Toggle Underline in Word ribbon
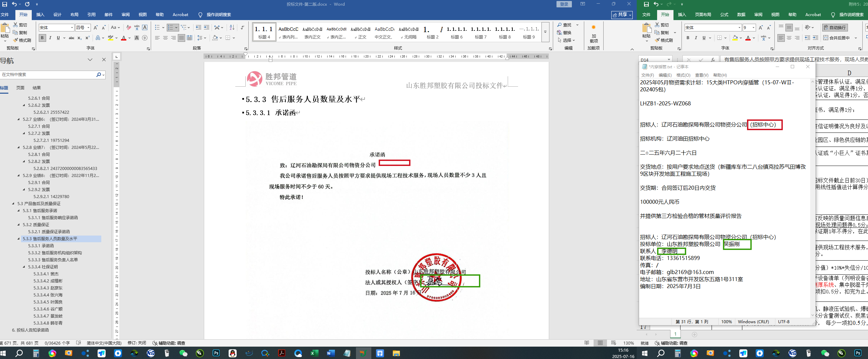Screen dimensions: 868x359 pyautogui.click(x=58, y=38)
